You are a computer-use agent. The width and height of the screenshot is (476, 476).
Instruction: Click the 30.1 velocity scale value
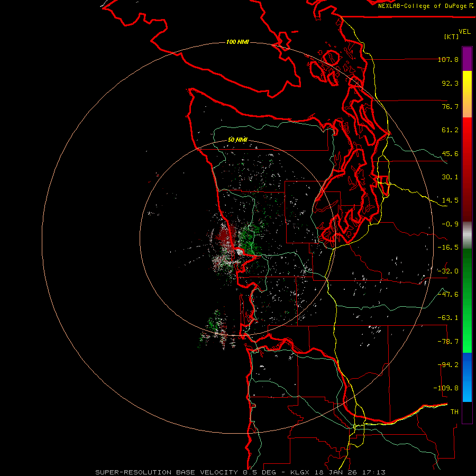click(450, 177)
